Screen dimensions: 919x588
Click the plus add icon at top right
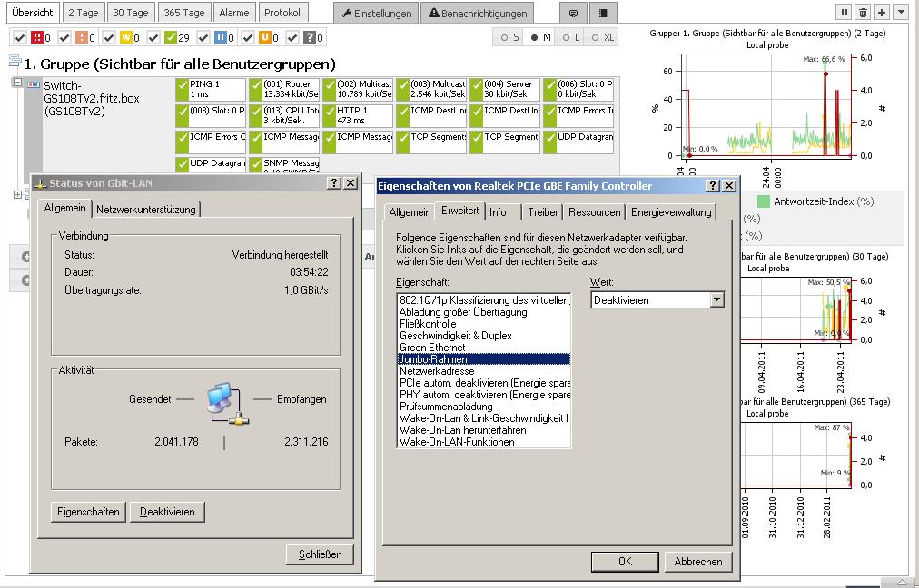click(881, 13)
